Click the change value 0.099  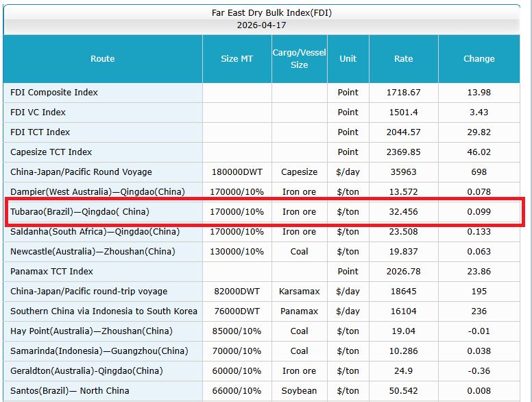(x=479, y=212)
